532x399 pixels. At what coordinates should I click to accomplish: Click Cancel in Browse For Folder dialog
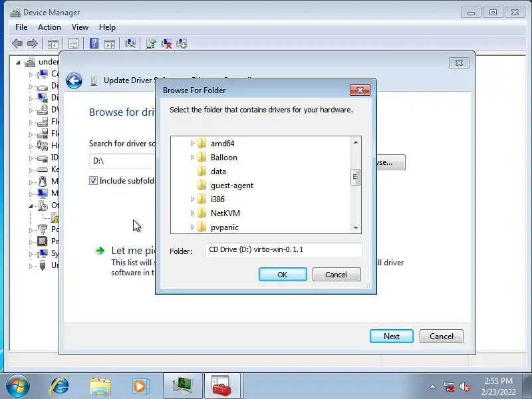pyautogui.click(x=336, y=274)
